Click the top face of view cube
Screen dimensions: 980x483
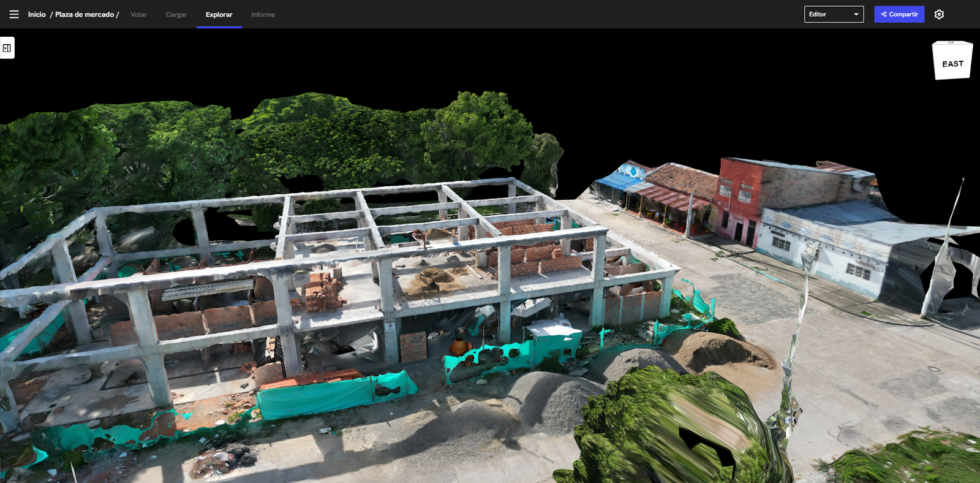(x=951, y=43)
